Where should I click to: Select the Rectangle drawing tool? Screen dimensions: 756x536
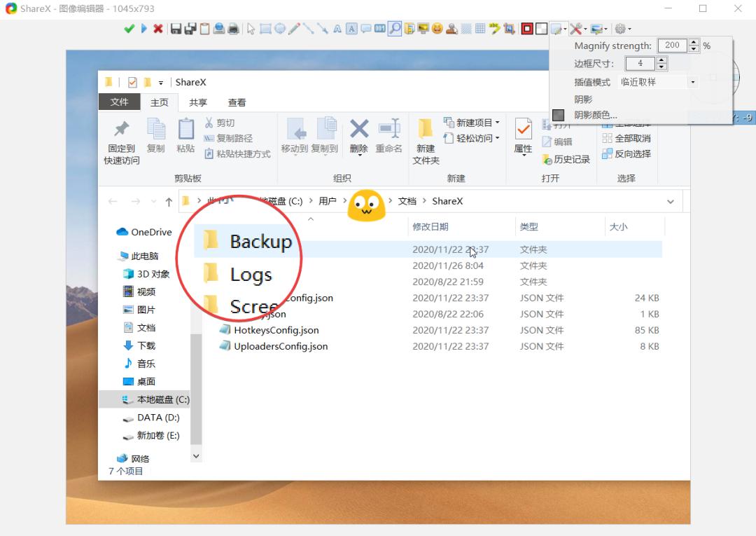tap(265, 29)
